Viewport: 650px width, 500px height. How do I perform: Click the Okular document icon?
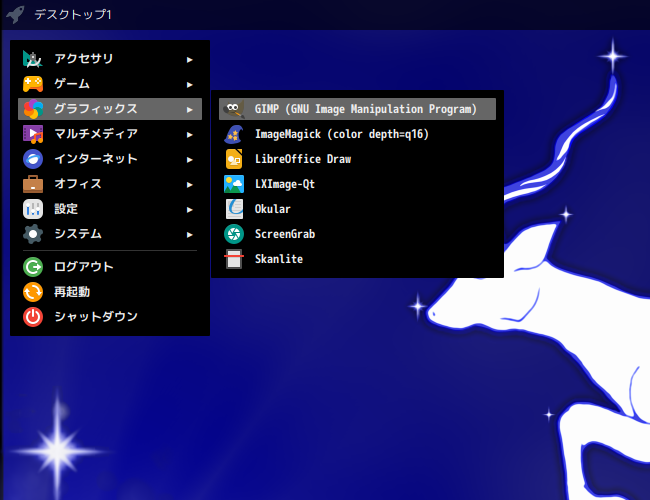coord(234,209)
